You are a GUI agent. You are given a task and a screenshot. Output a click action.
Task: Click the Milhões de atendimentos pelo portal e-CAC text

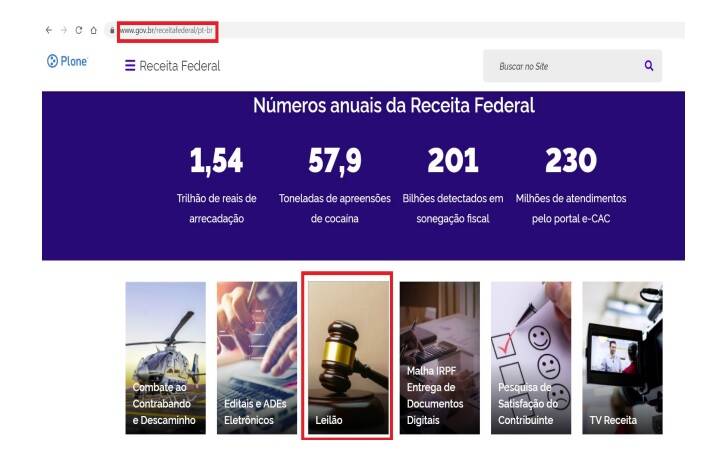click(571, 209)
